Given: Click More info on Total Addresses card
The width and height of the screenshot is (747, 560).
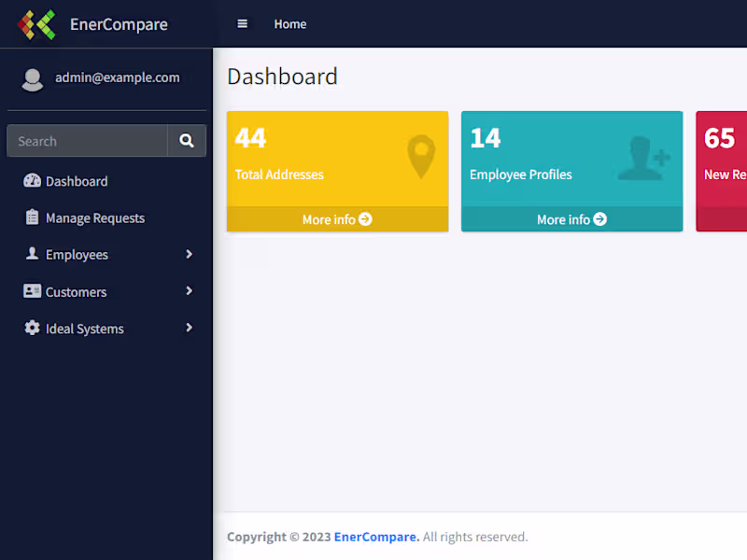Looking at the screenshot, I should coord(337,219).
